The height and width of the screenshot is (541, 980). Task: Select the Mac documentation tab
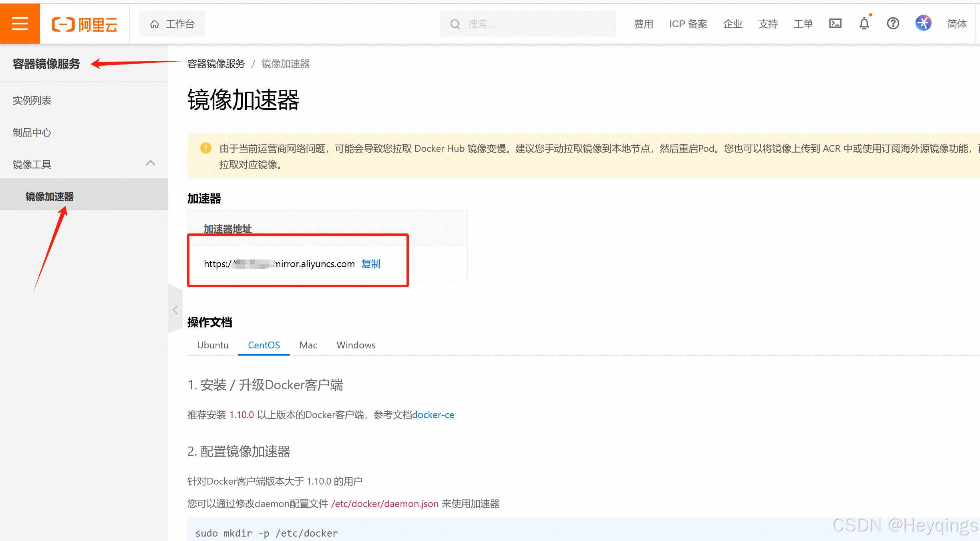pos(308,345)
